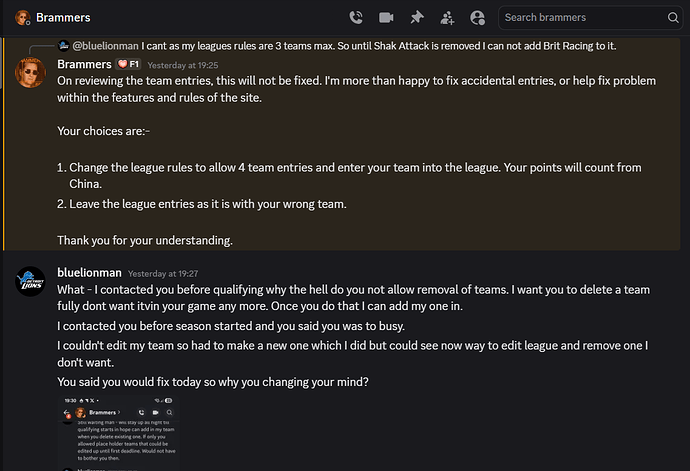Click the 'Thank you for your understanding' text

point(144,240)
